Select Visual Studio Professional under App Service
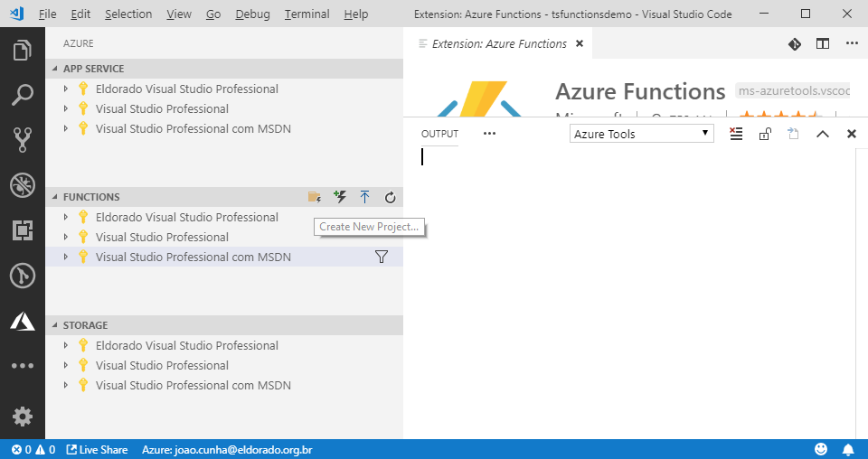The height and width of the screenshot is (459, 868). coord(224,108)
